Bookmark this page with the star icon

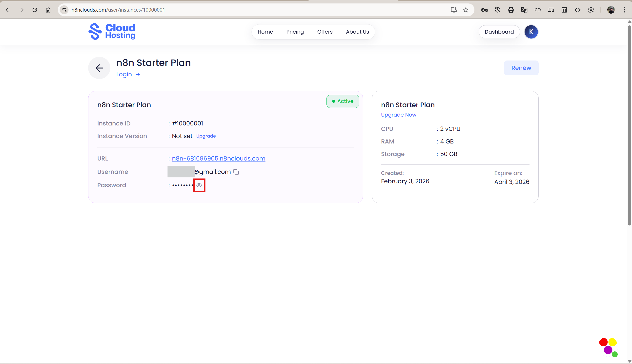click(466, 10)
